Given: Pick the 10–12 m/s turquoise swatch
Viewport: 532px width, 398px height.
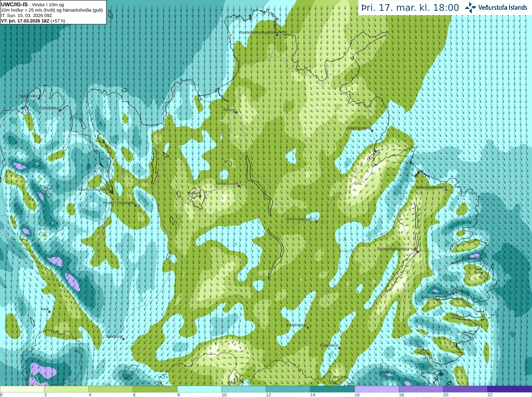Looking at the screenshot, I should [244, 389].
